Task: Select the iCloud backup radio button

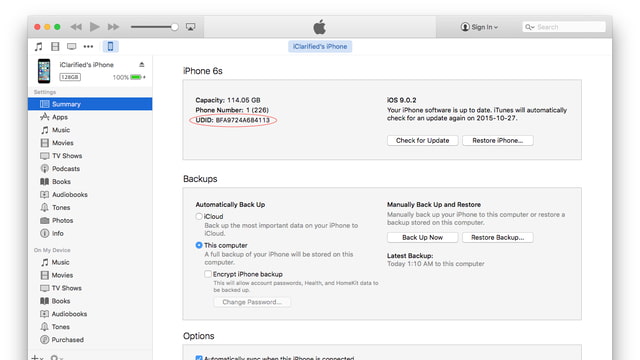Action: tap(199, 216)
